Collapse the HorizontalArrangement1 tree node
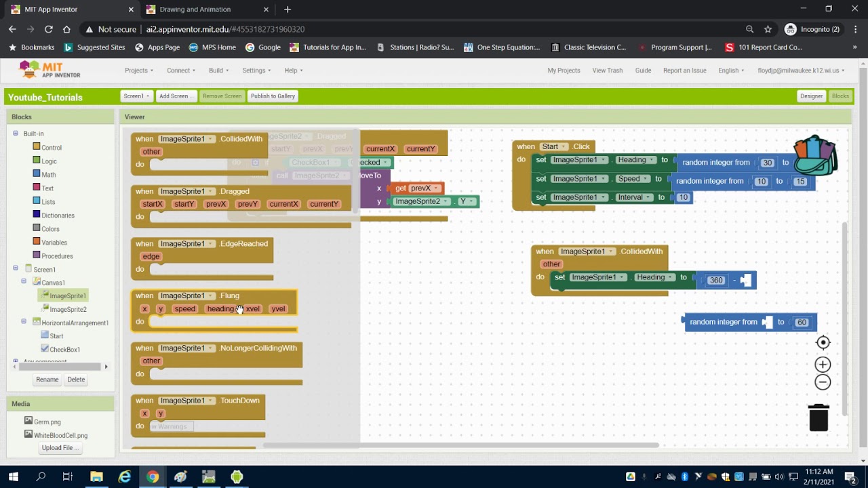This screenshot has width=868, height=488. (x=24, y=321)
